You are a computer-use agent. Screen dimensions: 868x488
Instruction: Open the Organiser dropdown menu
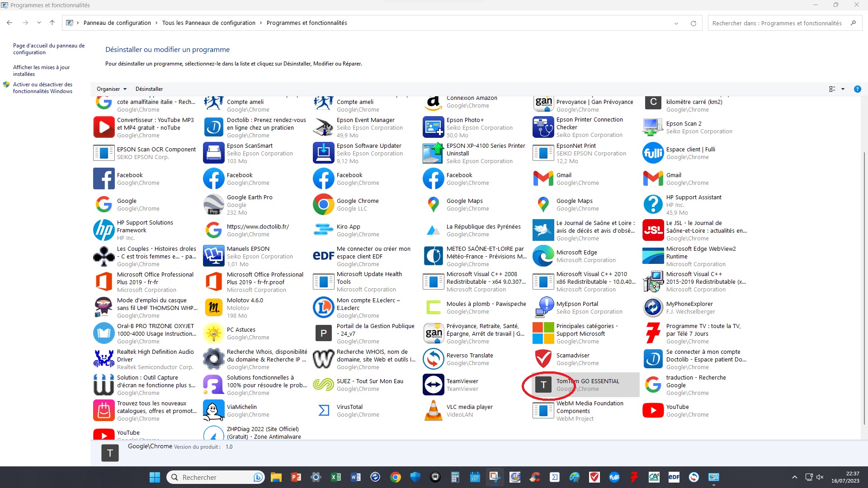pyautogui.click(x=112, y=89)
